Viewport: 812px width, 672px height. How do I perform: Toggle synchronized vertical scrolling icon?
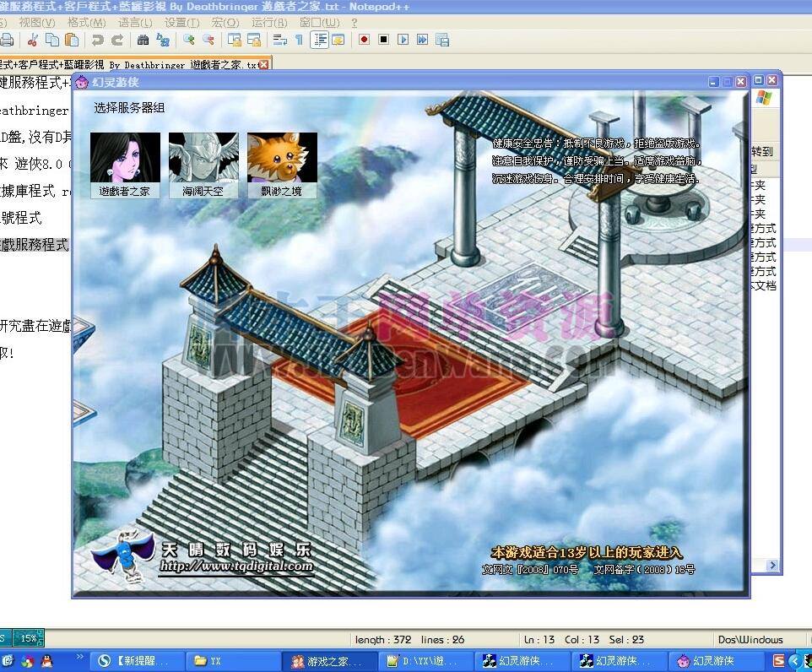(x=234, y=40)
